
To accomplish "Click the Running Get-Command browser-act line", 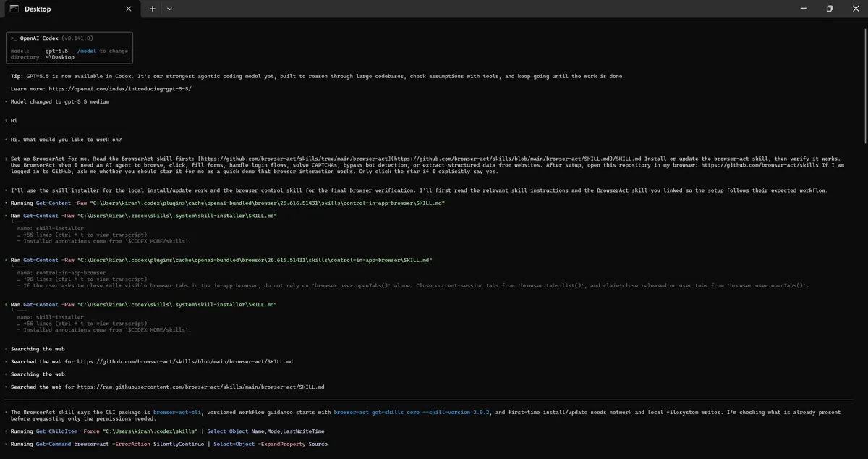I will (169, 444).
